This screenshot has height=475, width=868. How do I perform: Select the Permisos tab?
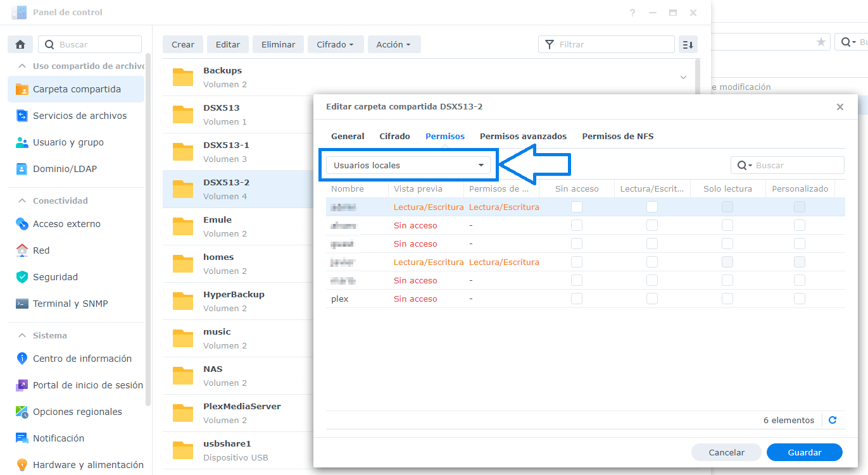445,136
